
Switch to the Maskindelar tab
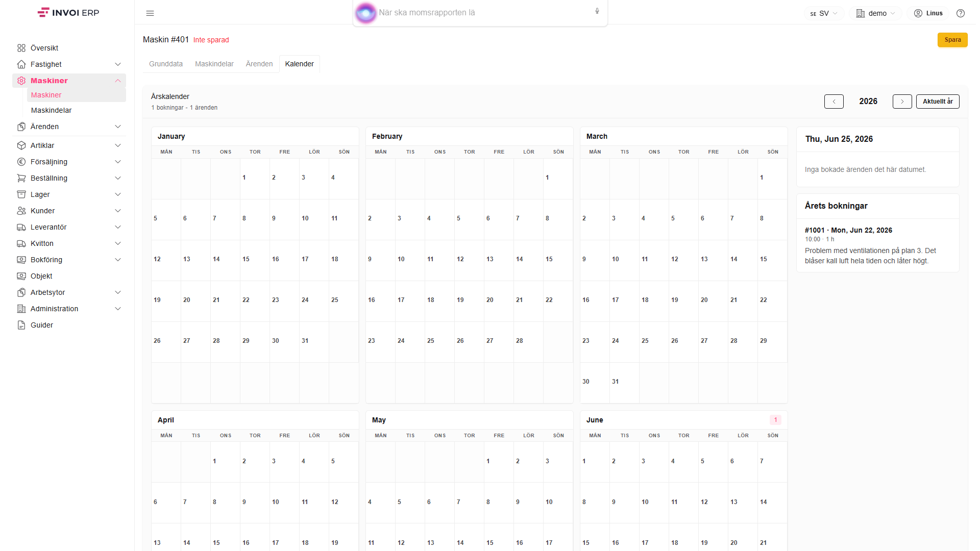click(214, 64)
